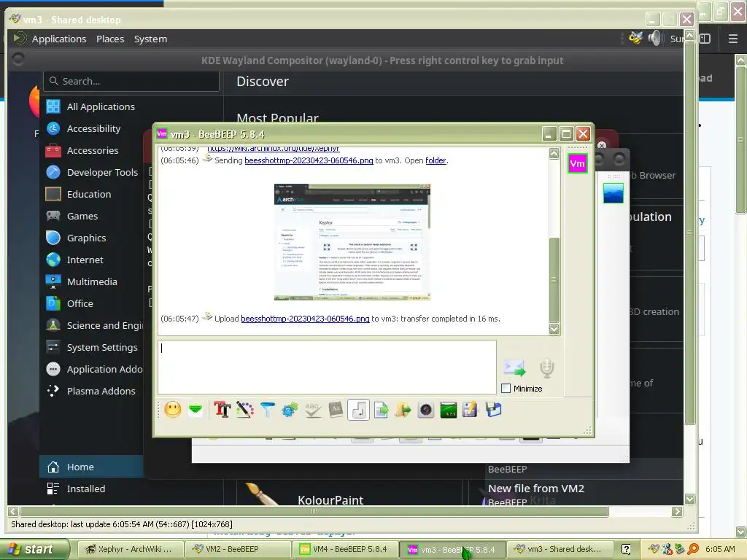Click the speaker volume icon in top panel
The height and width of the screenshot is (560, 747).
coord(654,38)
